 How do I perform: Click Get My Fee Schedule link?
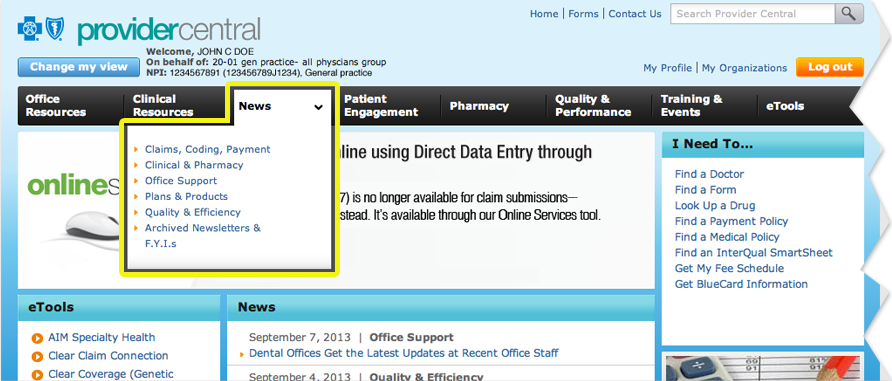729,268
